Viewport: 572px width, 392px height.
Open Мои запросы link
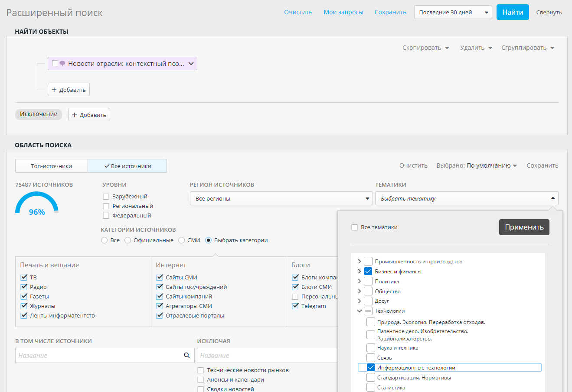coord(343,12)
